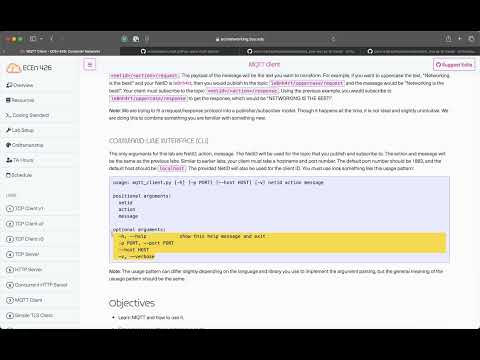The width and height of the screenshot is (480, 360).
Task: Click the Lab Setup wrench icon
Action: (9, 130)
